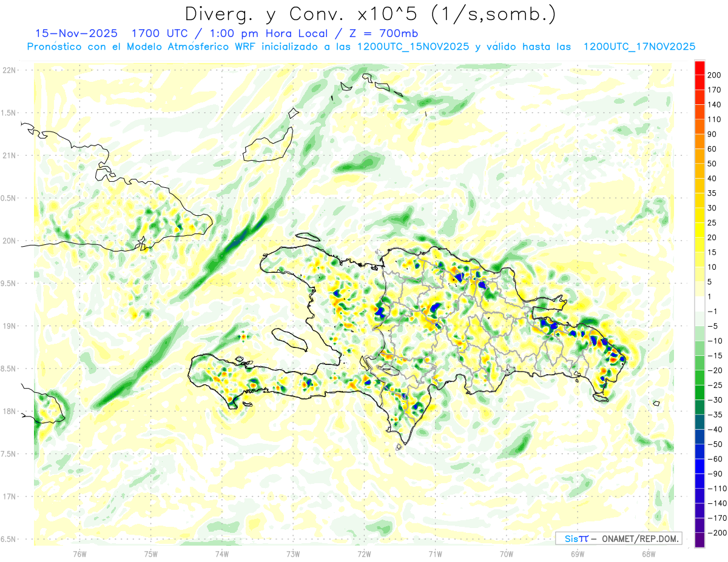Click the negative '-200' colorbar value
The width and height of the screenshot is (728, 562).
pos(716,533)
